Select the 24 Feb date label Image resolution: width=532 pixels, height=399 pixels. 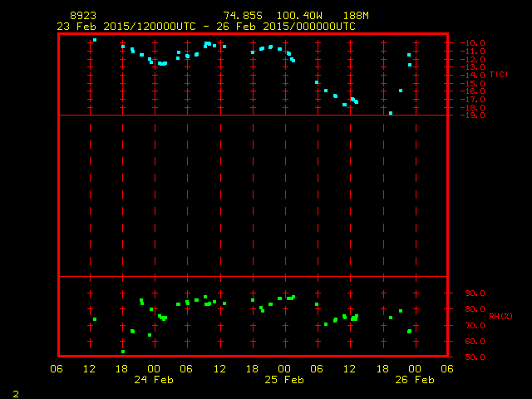154,380
